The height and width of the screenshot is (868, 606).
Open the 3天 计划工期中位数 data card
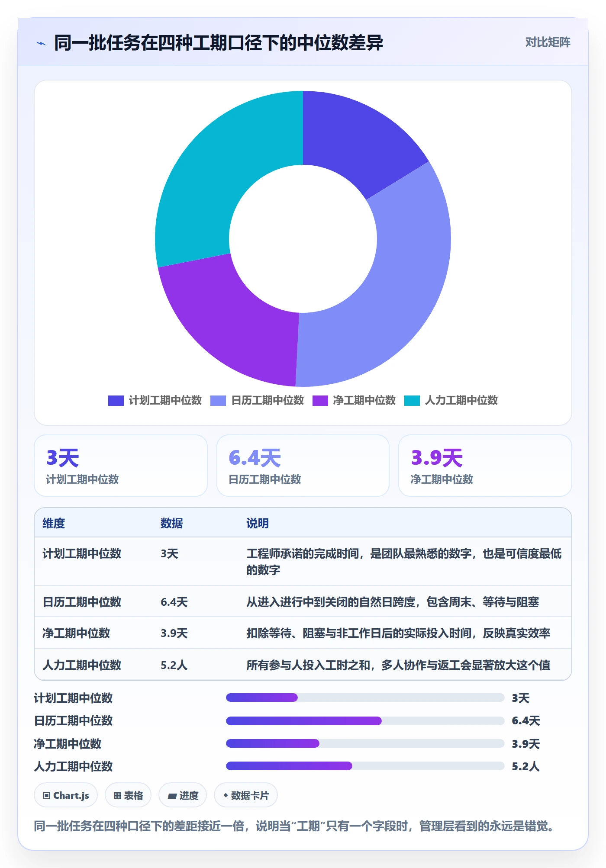tap(121, 466)
